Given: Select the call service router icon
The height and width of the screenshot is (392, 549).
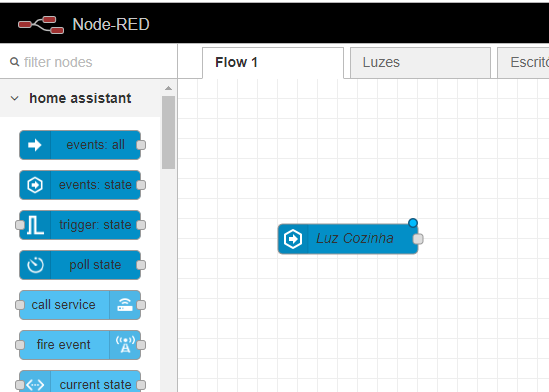Looking at the screenshot, I should pyautogui.click(x=125, y=305).
